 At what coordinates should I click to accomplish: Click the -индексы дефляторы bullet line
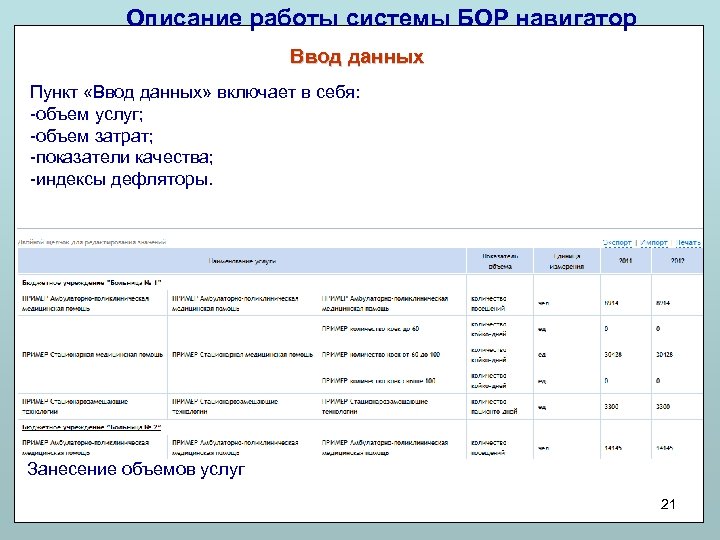click(x=122, y=179)
